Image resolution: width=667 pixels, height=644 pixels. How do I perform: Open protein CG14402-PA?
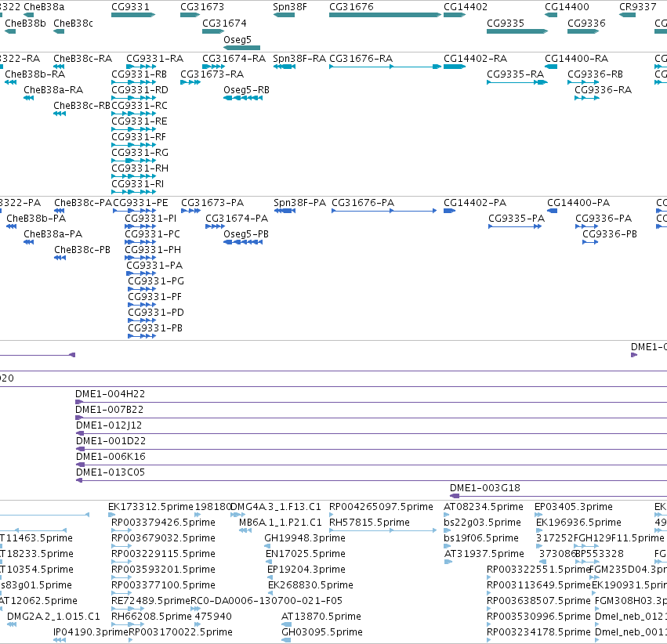tap(475, 202)
